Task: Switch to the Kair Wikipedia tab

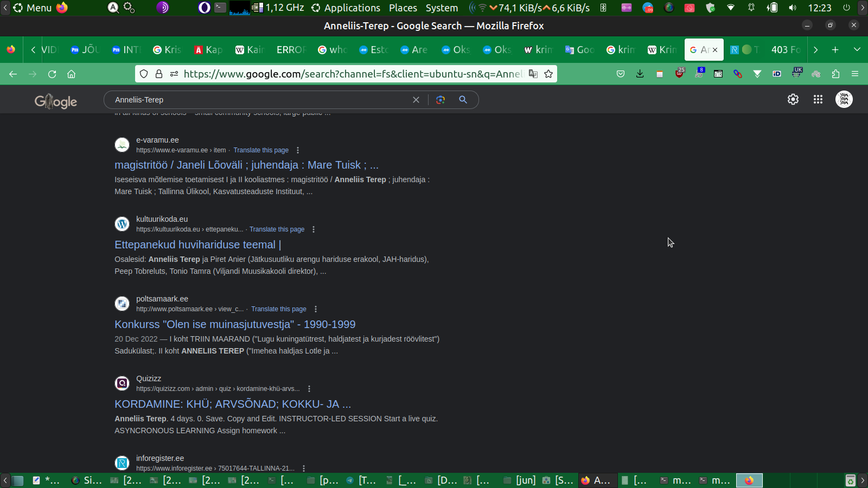Action: [x=250, y=49]
